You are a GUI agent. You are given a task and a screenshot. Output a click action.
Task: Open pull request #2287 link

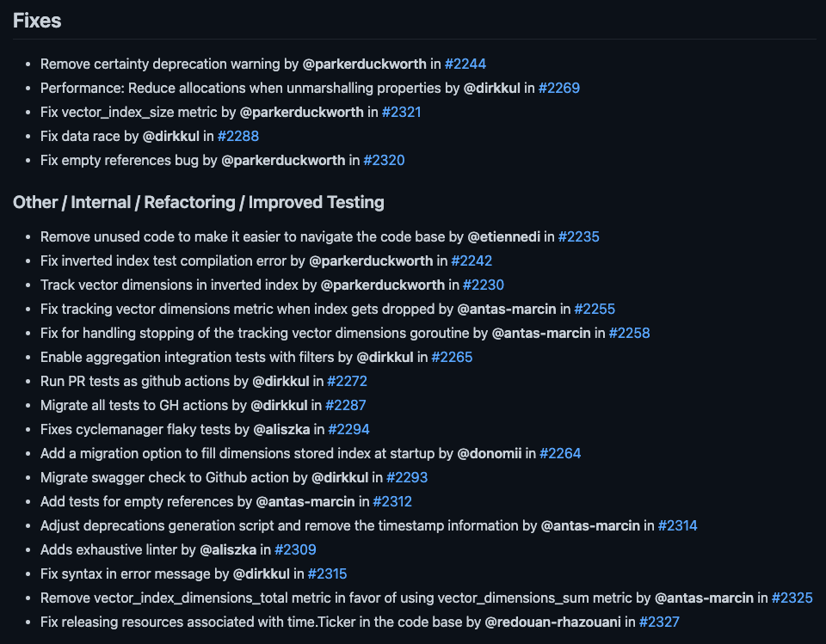pos(347,405)
